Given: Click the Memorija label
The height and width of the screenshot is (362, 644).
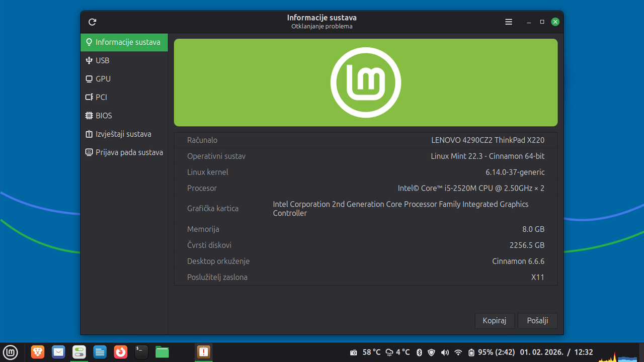Looking at the screenshot, I should pyautogui.click(x=203, y=229).
